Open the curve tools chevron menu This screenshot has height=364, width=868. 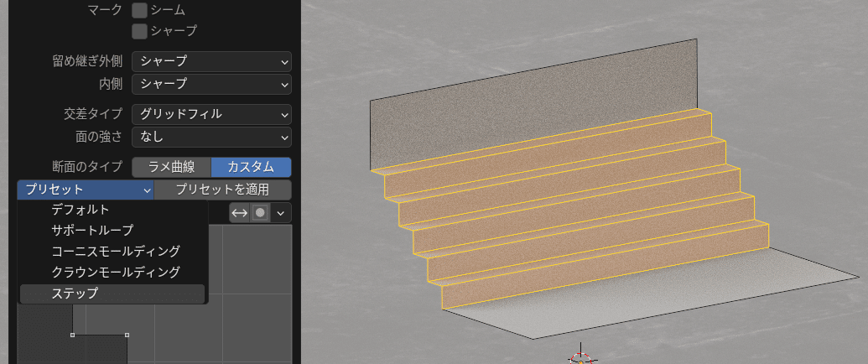coord(281,213)
